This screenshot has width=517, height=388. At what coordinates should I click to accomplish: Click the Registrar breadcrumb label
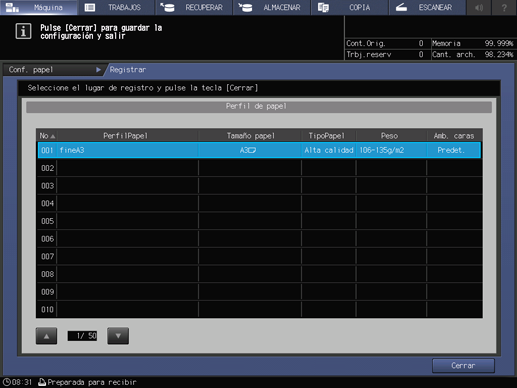[128, 70]
